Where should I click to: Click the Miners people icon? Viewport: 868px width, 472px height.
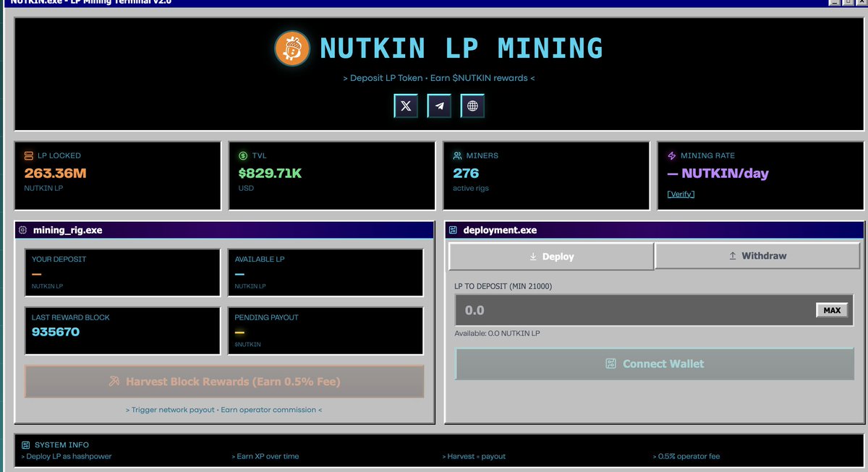[x=457, y=155]
